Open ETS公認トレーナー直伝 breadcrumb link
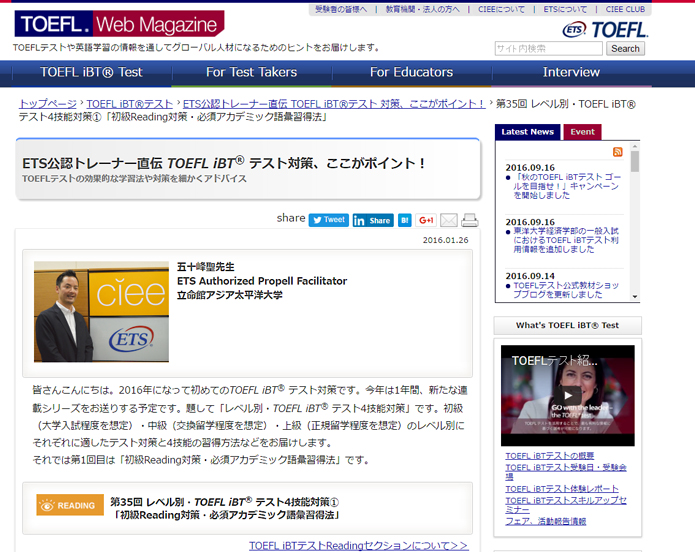This screenshot has height=552, width=695. pyautogui.click(x=334, y=104)
